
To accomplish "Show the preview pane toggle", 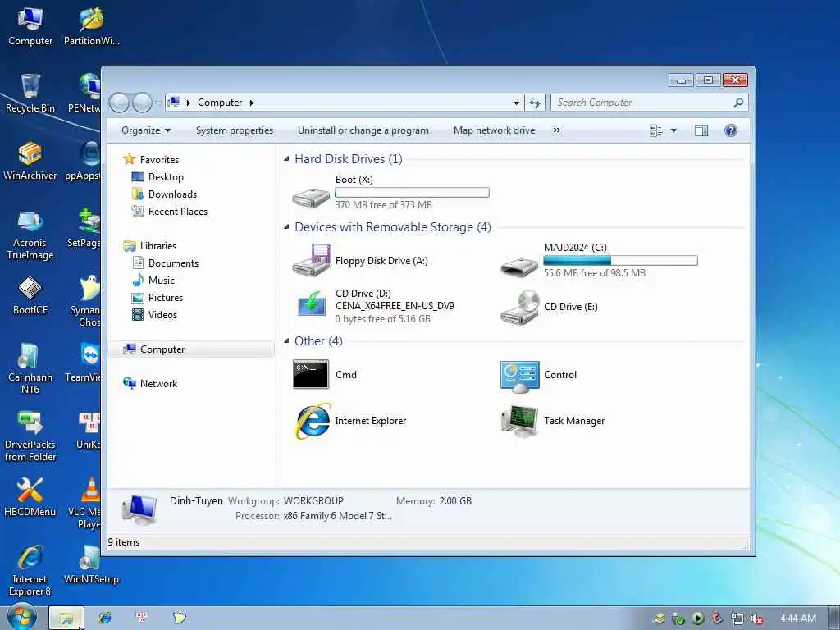I will (701, 130).
